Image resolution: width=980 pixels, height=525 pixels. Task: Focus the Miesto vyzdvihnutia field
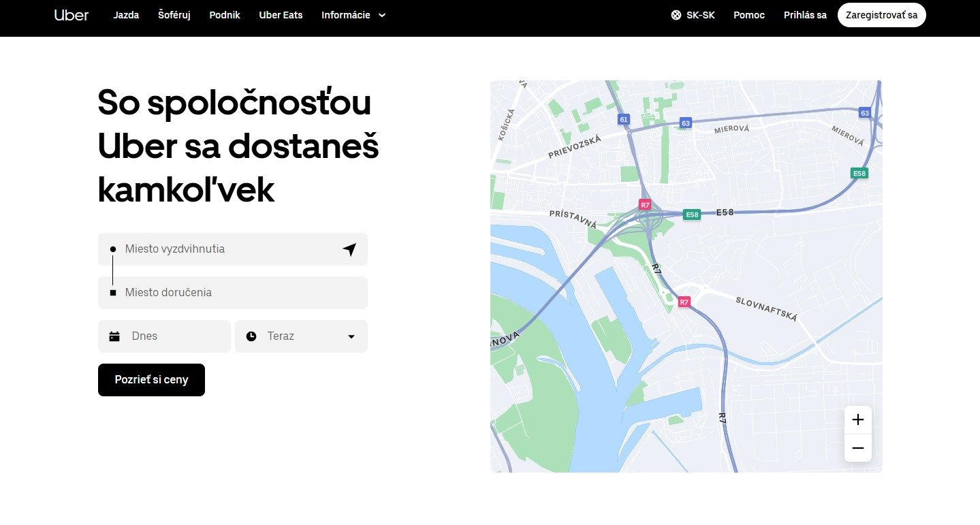click(233, 249)
